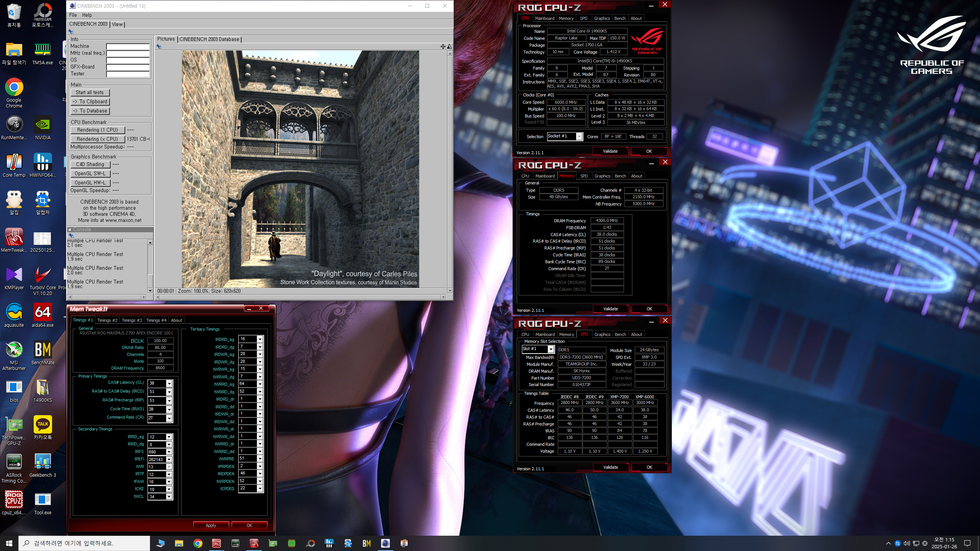The image size is (980, 551).
Task: Open ASRock Timing Configurator icon
Action: tap(14, 468)
